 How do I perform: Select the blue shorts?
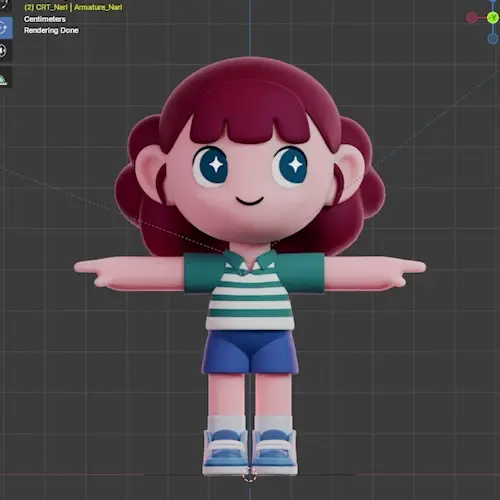tap(250, 352)
